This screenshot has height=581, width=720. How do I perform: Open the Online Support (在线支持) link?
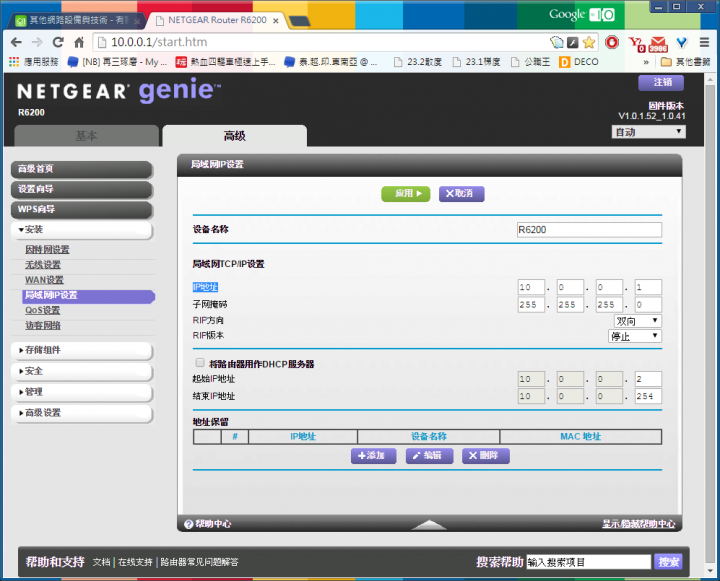pos(135,562)
